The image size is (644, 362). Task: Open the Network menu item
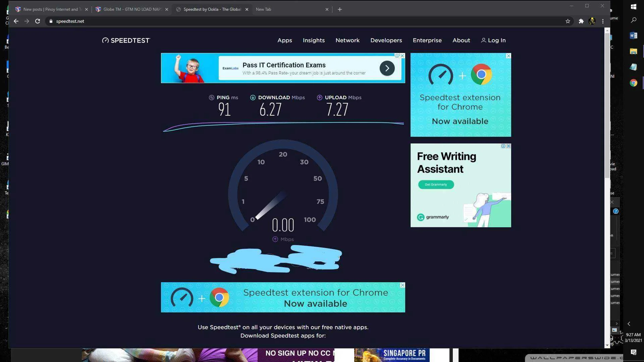pos(347,40)
